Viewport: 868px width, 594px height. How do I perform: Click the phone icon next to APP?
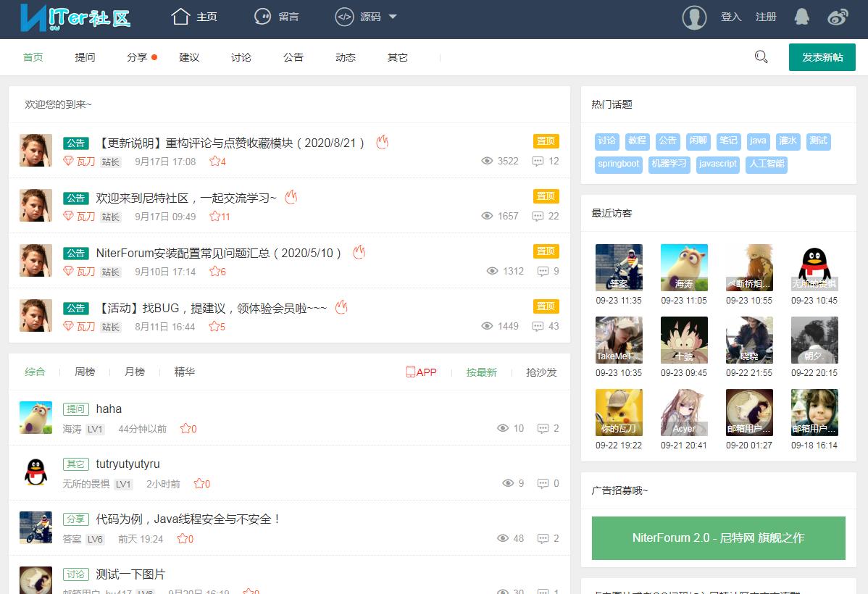(409, 372)
